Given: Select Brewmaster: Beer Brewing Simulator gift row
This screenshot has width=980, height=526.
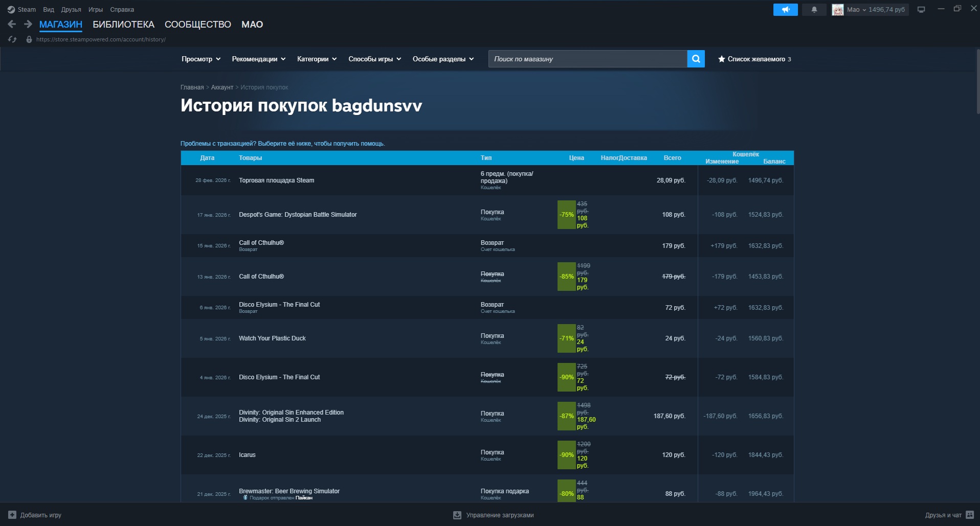Looking at the screenshot, I should pos(487,488).
